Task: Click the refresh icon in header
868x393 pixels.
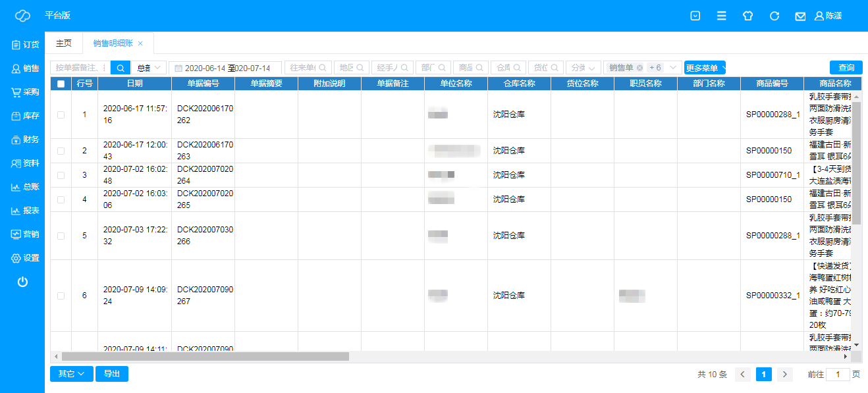Action: [x=774, y=16]
